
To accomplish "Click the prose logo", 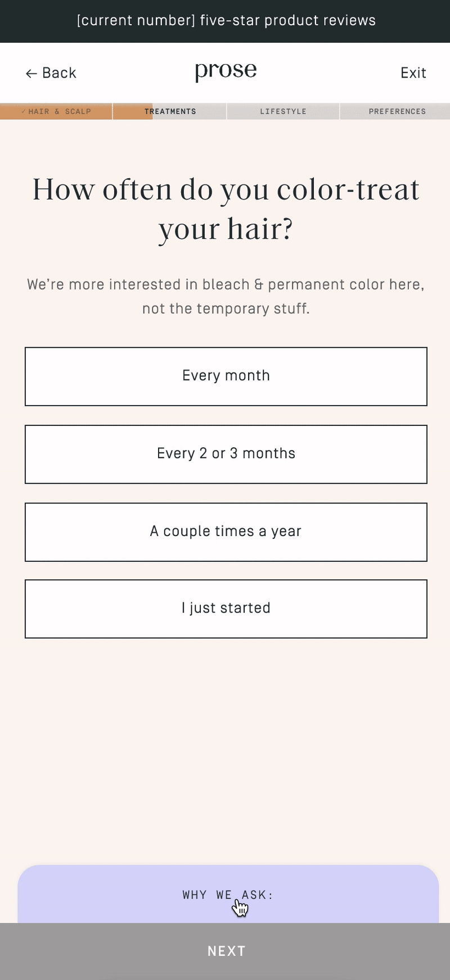I will (x=226, y=71).
